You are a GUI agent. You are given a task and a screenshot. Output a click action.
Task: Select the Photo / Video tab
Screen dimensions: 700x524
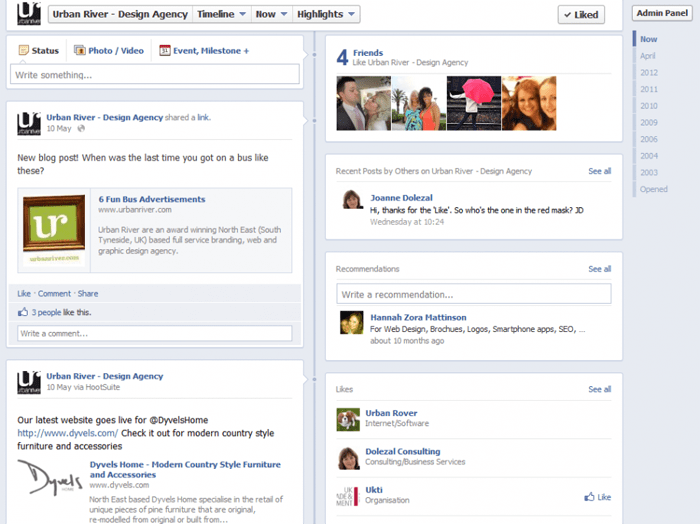click(109, 50)
